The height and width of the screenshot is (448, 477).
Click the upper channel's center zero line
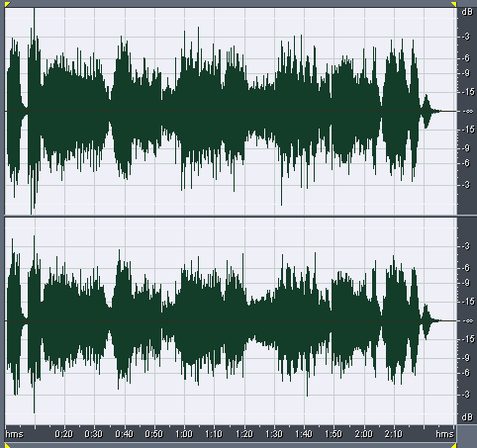tap(231, 111)
